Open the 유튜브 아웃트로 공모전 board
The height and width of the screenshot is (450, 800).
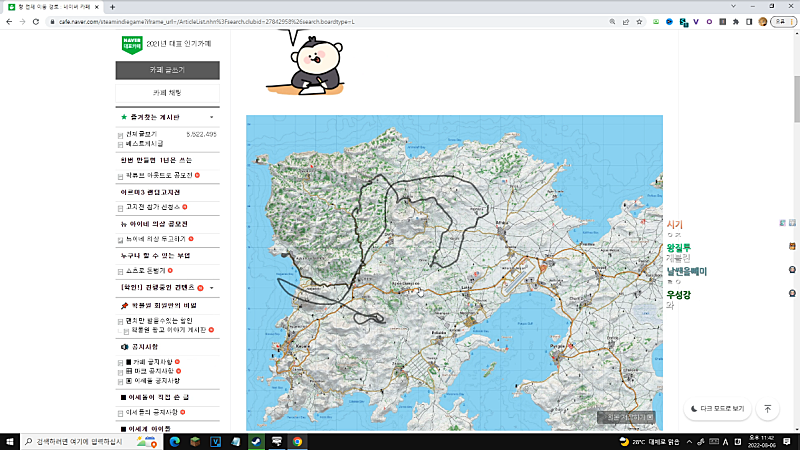pos(159,176)
